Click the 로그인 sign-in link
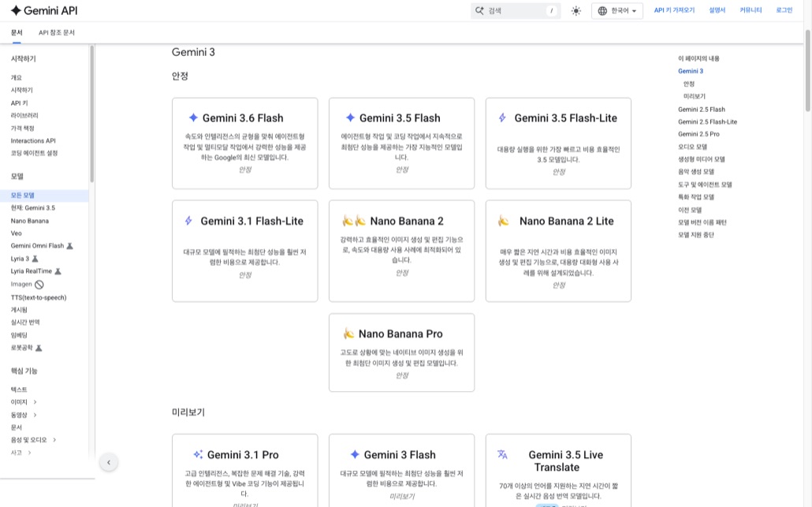 [784, 10]
